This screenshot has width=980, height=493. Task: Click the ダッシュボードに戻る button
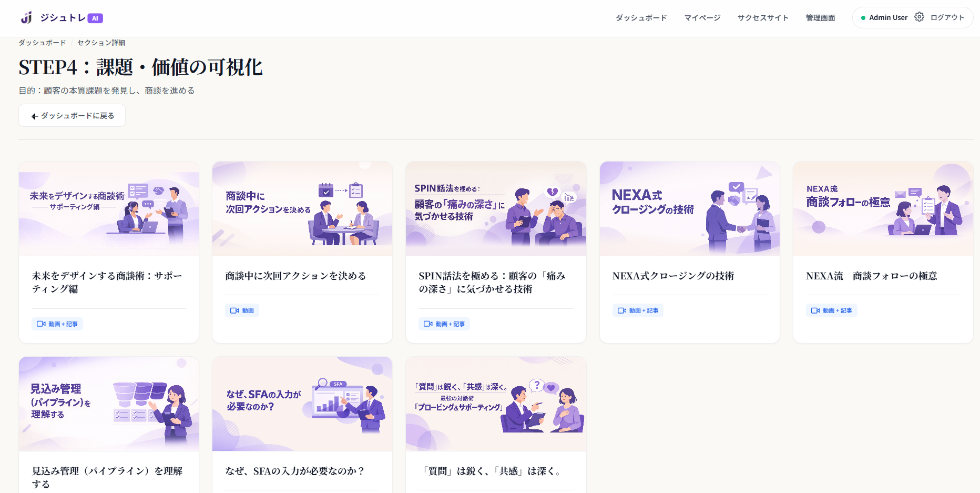(x=72, y=115)
